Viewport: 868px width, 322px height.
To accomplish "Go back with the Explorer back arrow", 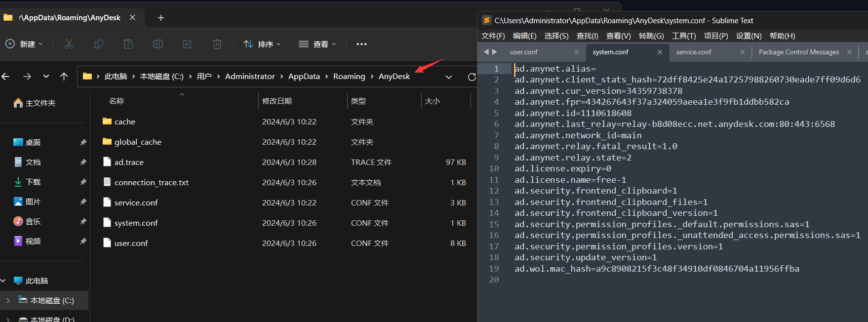I will point(6,77).
